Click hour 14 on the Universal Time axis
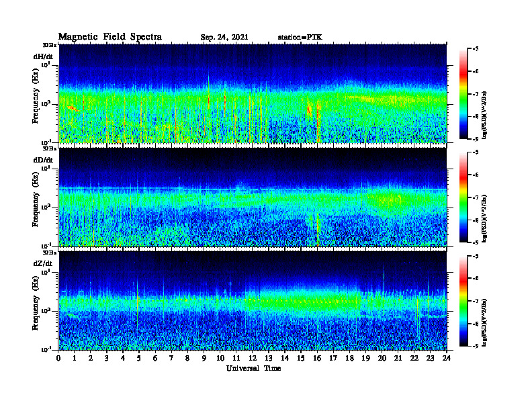 point(285,359)
